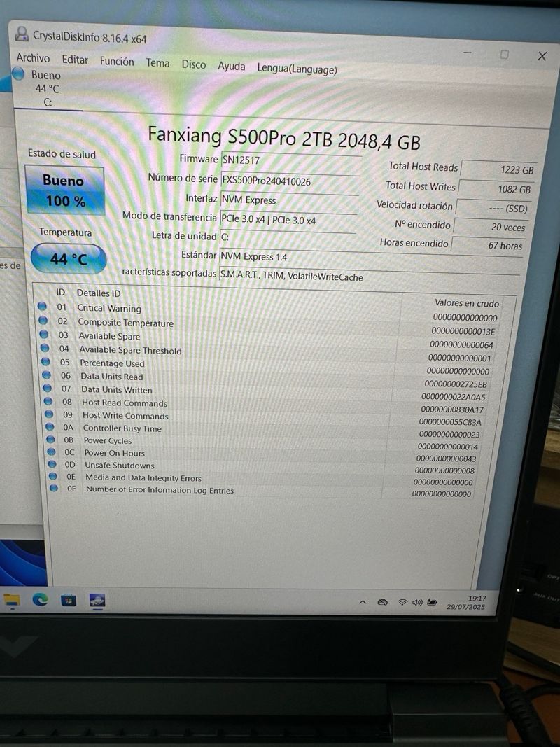Click the transfer mode field PCIe 3.0 x4
The image size is (560, 747).
click(288, 220)
